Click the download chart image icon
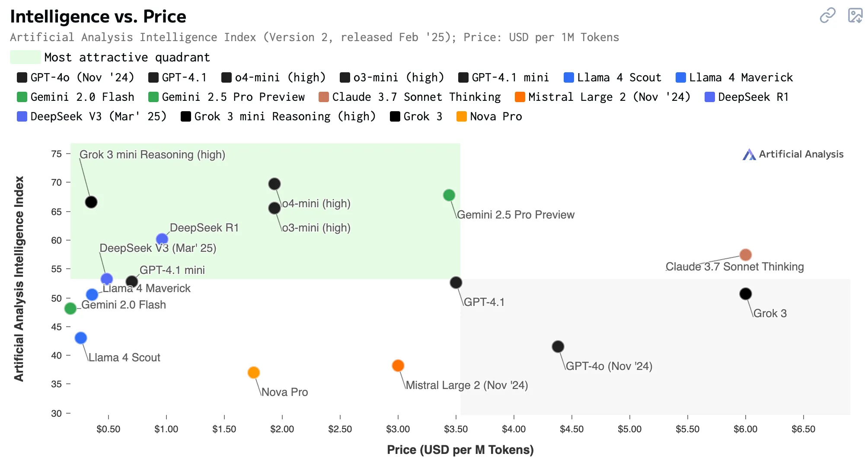Image resolution: width=868 pixels, height=463 pixels. (855, 16)
